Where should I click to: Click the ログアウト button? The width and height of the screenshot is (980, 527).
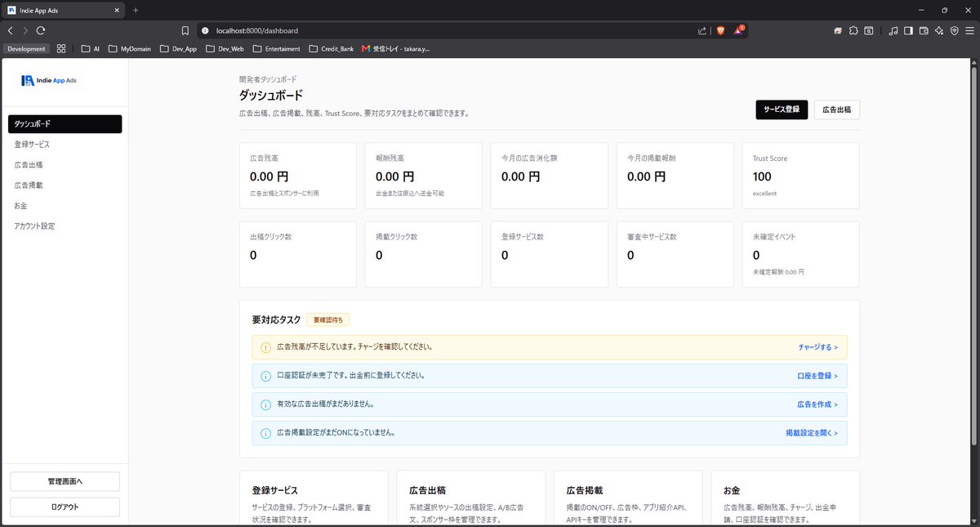[x=65, y=507]
